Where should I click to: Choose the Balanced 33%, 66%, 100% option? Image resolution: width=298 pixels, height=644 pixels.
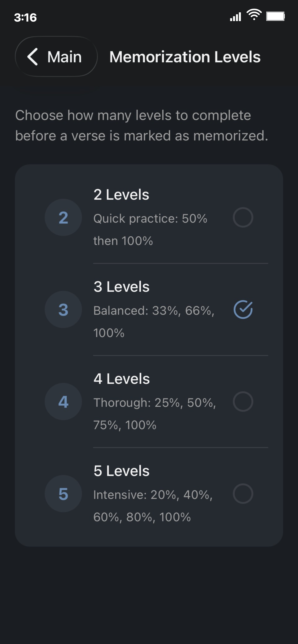150,309
